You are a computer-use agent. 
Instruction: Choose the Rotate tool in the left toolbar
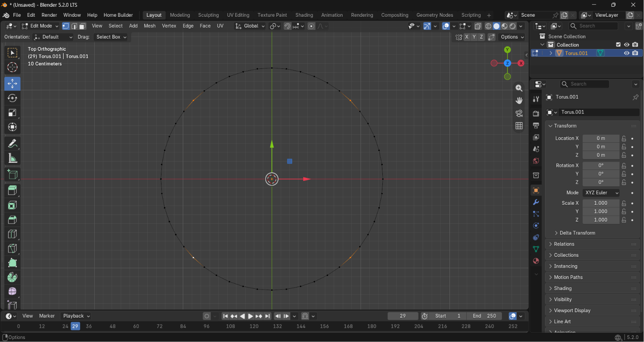pos(12,98)
